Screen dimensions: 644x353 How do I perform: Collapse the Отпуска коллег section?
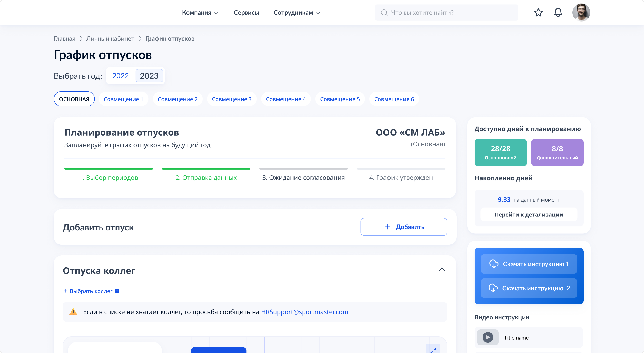tap(441, 269)
